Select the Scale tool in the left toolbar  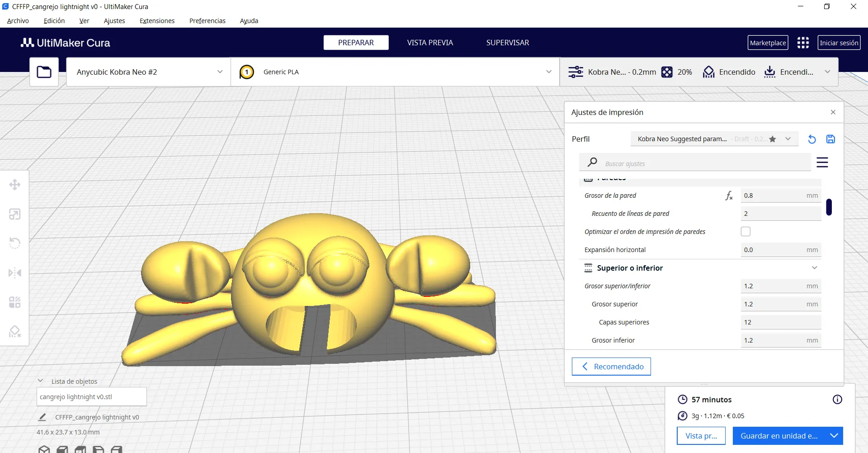15,214
